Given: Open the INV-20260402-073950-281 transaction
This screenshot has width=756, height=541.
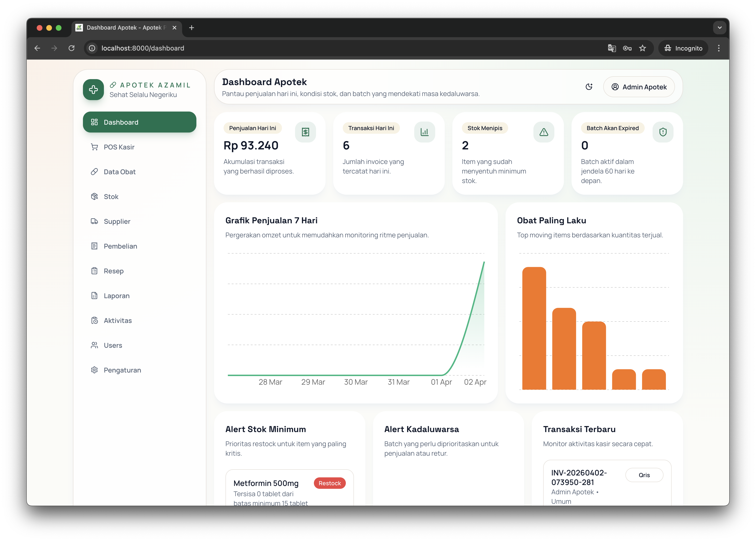Looking at the screenshot, I should (x=579, y=477).
